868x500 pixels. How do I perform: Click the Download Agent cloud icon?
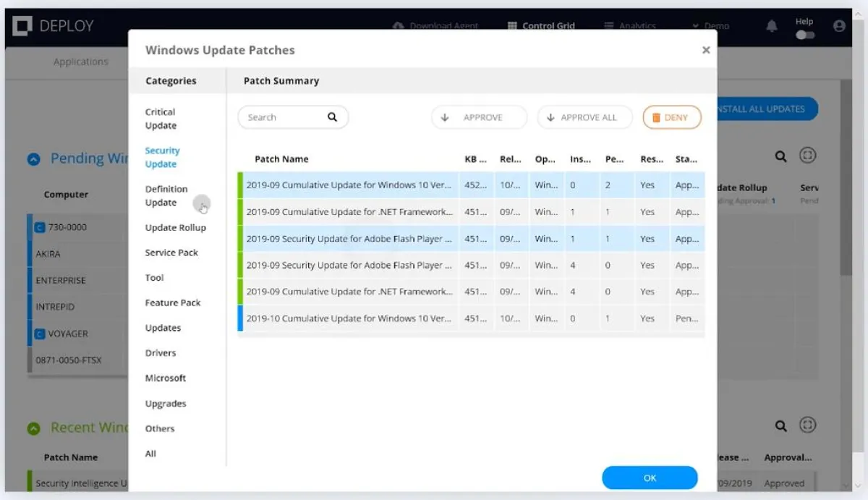pyautogui.click(x=397, y=25)
